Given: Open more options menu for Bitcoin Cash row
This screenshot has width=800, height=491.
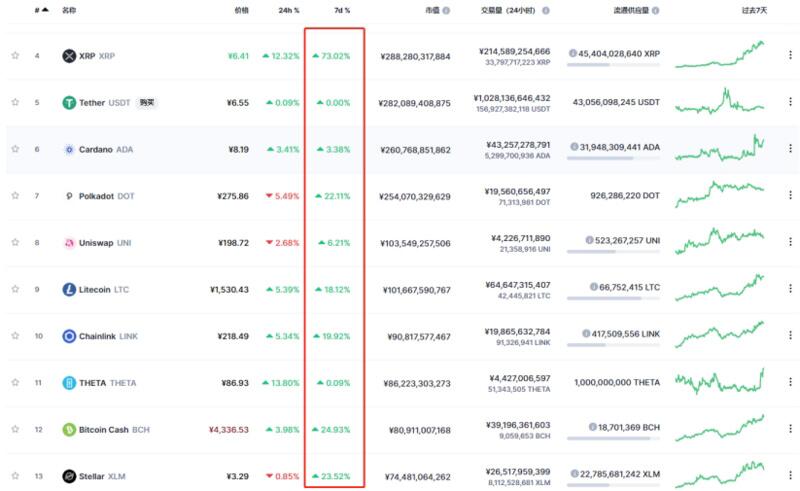Looking at the screenshot, I should click(790, 429).
